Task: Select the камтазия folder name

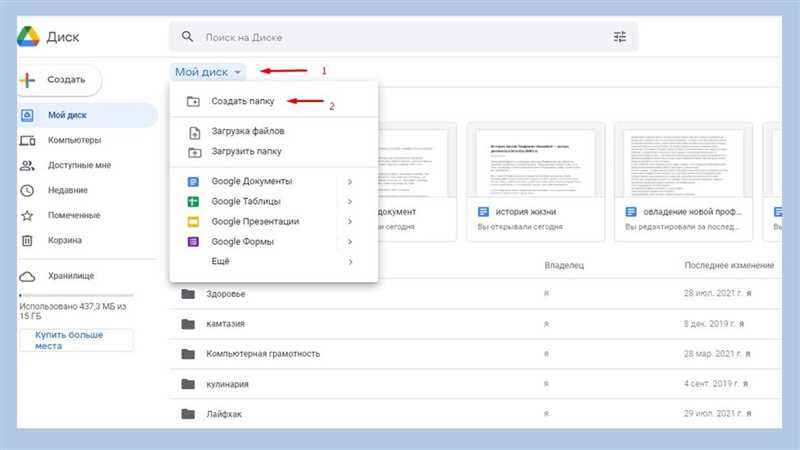Action: [x=226, y=323]
